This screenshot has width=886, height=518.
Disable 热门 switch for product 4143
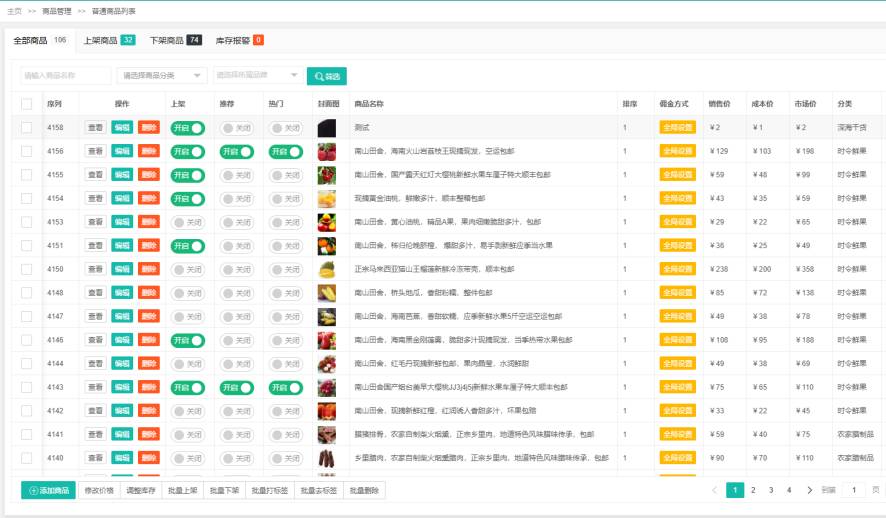(285, 387)
